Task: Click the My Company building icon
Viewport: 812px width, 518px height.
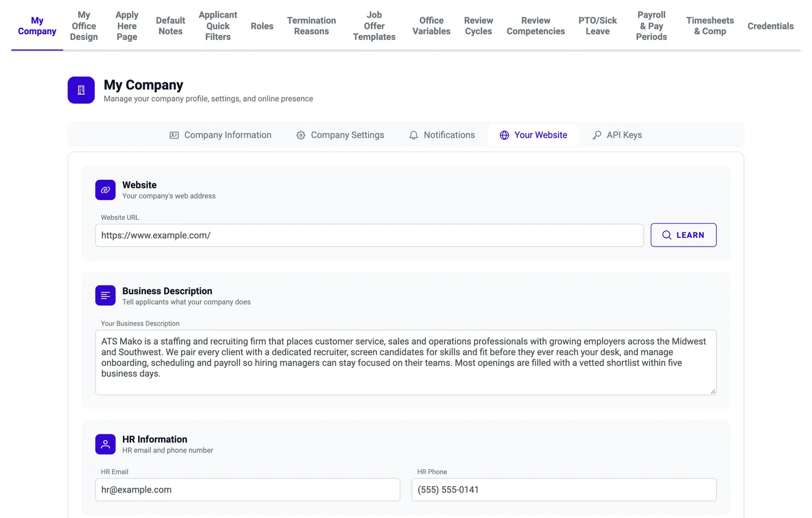Action: pos(81,90)
